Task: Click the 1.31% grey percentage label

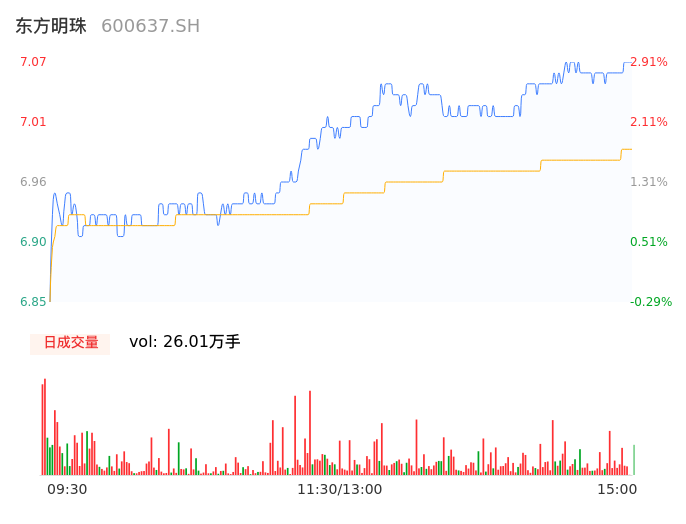Action: click(x=649, y=182)
